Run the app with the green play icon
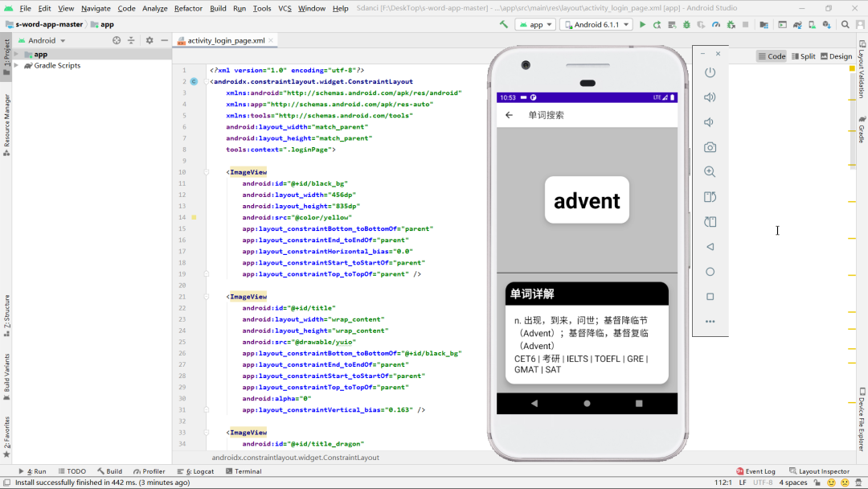Viewport: 868px width, 489px height. tap(642, 24)
